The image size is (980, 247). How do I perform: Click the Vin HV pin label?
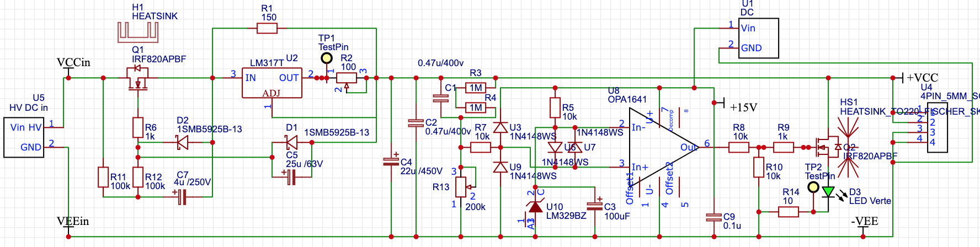coord(26,127)
